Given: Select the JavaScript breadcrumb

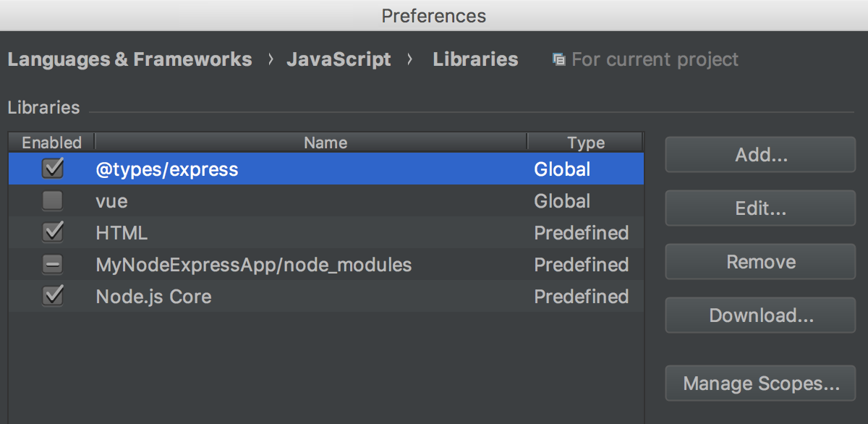Looking at the screenshot, I should (339, 59).
